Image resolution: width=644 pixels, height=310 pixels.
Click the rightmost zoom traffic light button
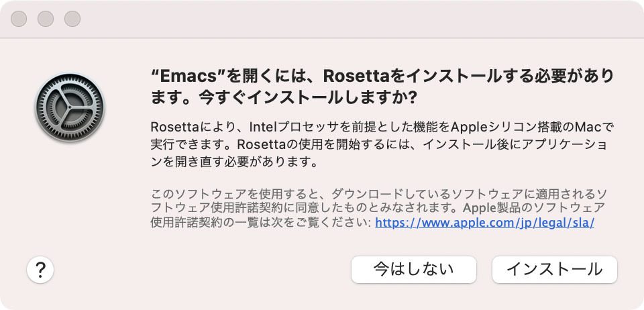[72, 19]
